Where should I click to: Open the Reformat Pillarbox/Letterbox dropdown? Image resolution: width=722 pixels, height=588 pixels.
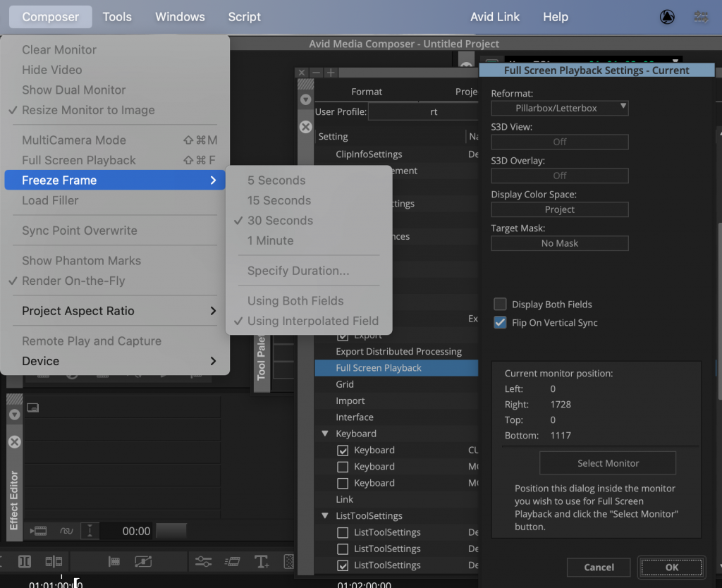(x=559, y=108)
